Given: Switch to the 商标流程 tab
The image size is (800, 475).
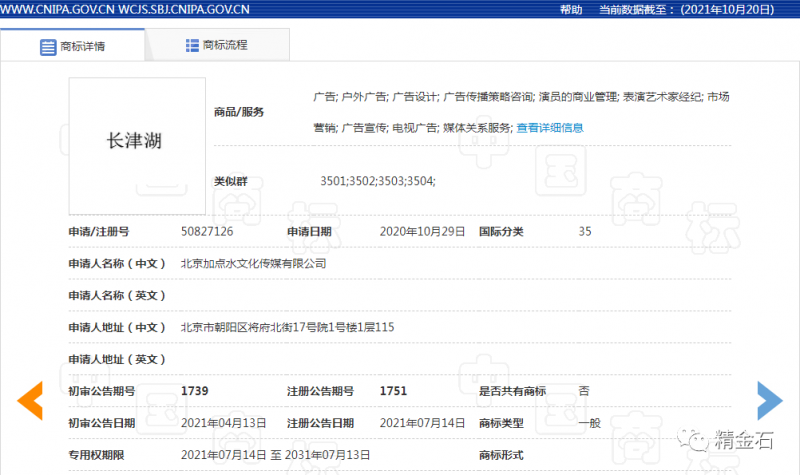Looking at the screenshot, I should 217,45.
